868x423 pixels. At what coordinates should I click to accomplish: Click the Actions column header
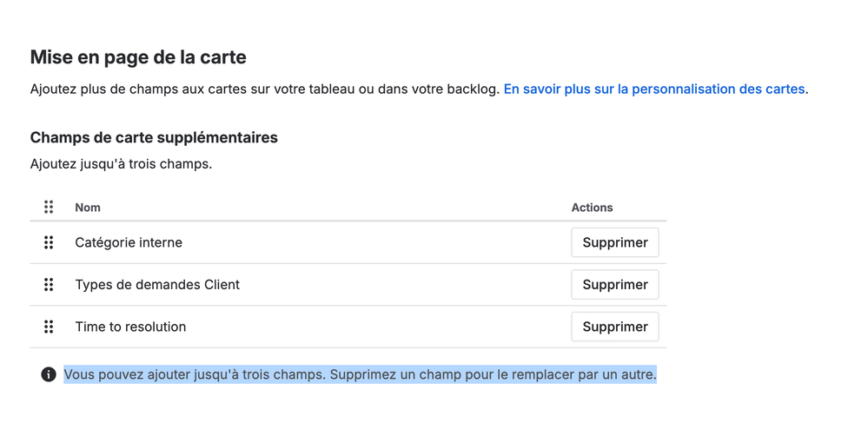[x=592, y=208]
